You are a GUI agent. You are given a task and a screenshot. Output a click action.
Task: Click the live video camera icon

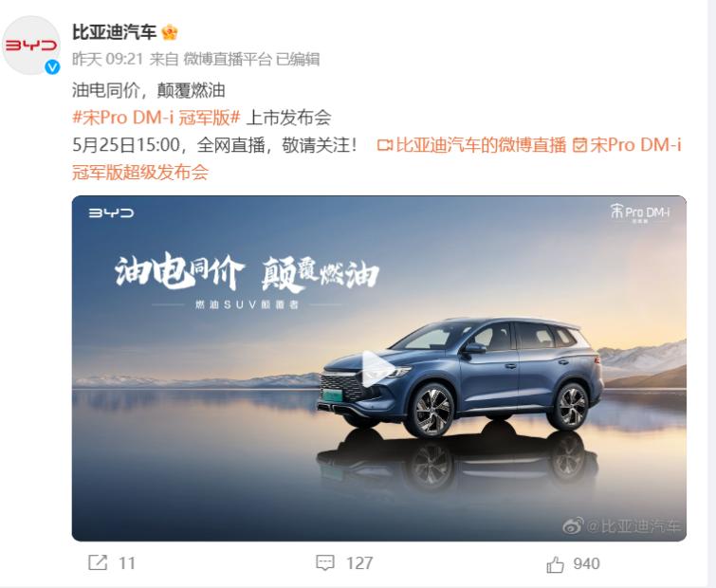coord(385,146)
